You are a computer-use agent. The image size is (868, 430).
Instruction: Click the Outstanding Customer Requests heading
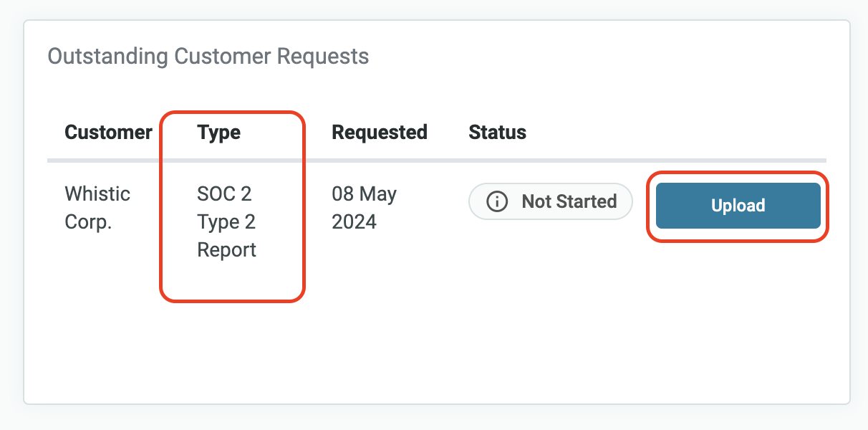tap(208, 56)
